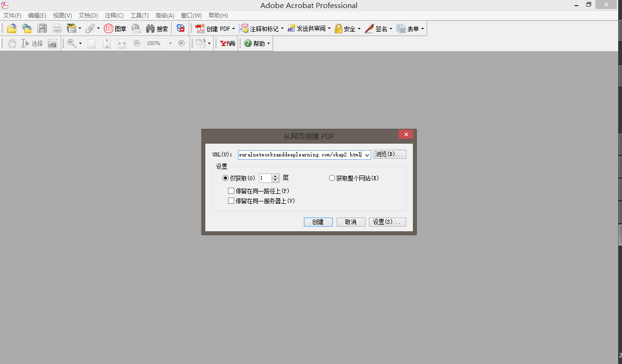Choose the 选择 text select tool

tap(32, 43)
